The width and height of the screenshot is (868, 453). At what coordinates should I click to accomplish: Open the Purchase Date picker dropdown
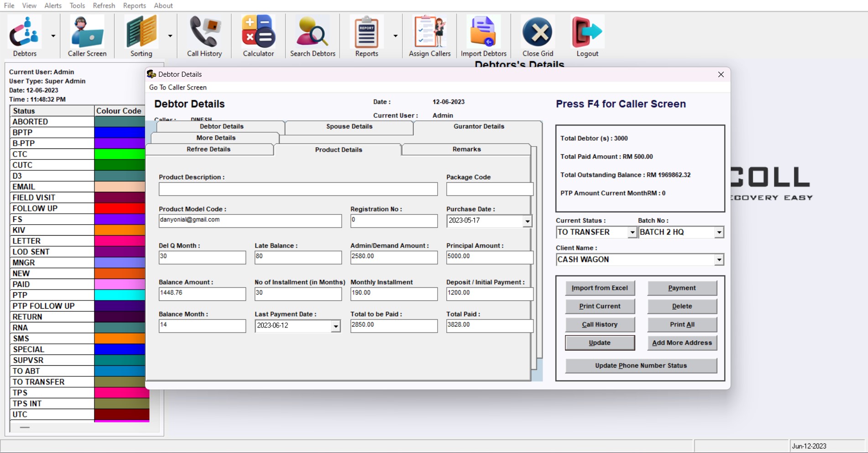tap(527, 221)
